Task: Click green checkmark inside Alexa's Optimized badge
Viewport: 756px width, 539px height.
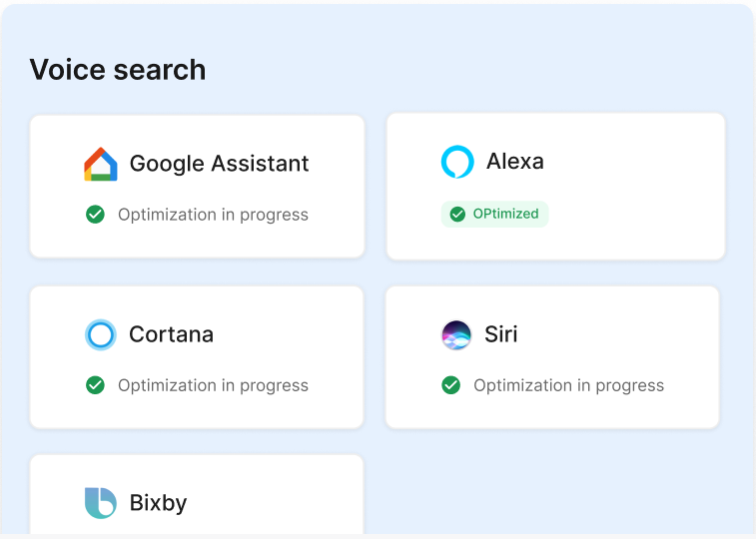Action: tap(457, 214)
